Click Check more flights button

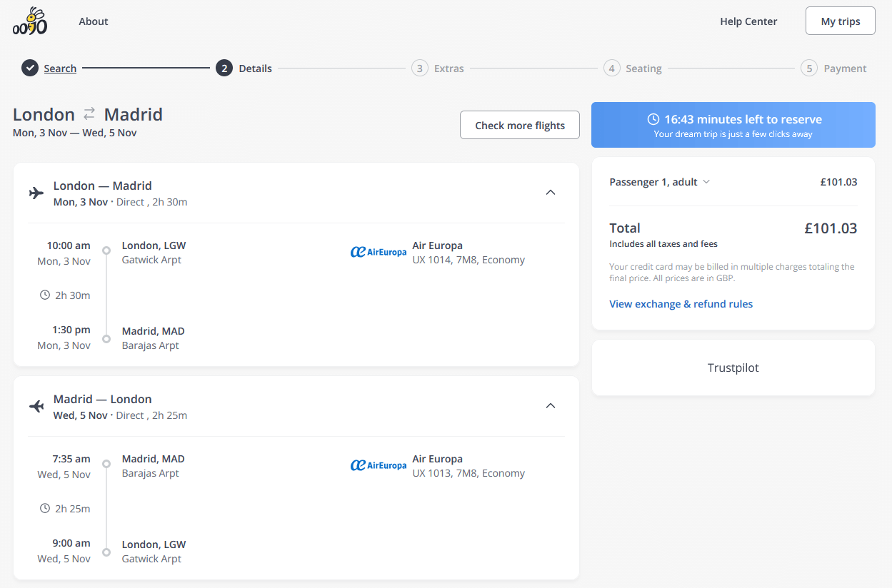(519, 126)
